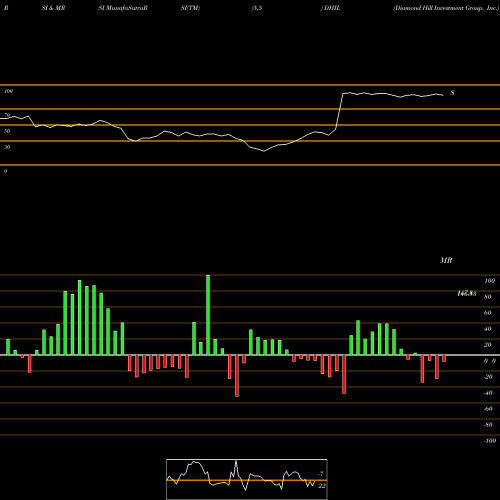Viewport: 500px width, 500px height.
Task: Click the '22' value in the mini chart
Action: point(322,486)
